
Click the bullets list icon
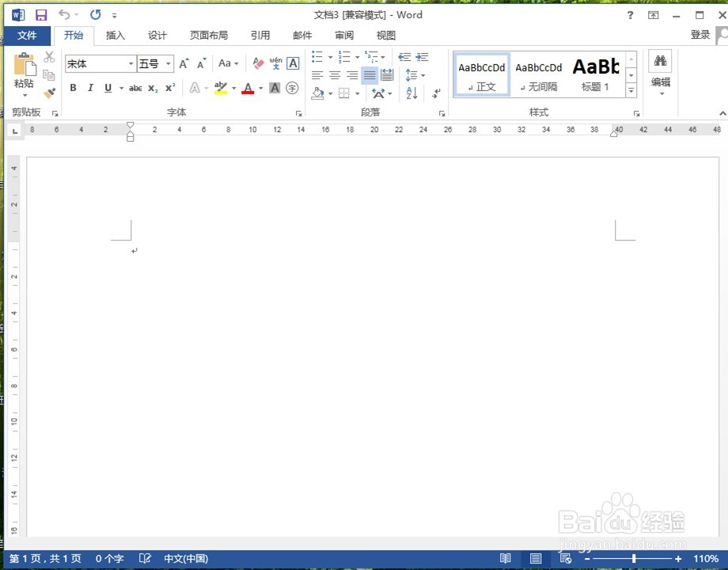click(x=316, y=56)
